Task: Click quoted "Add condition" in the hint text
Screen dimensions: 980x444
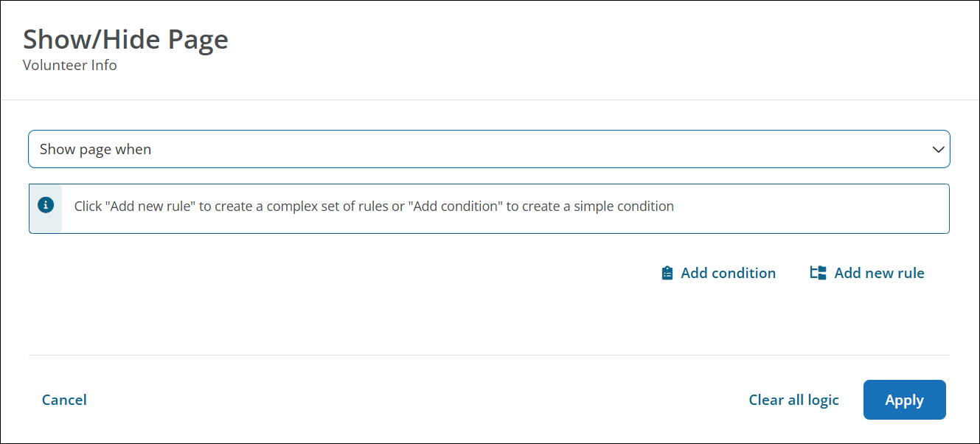Action: click(457, 207)
